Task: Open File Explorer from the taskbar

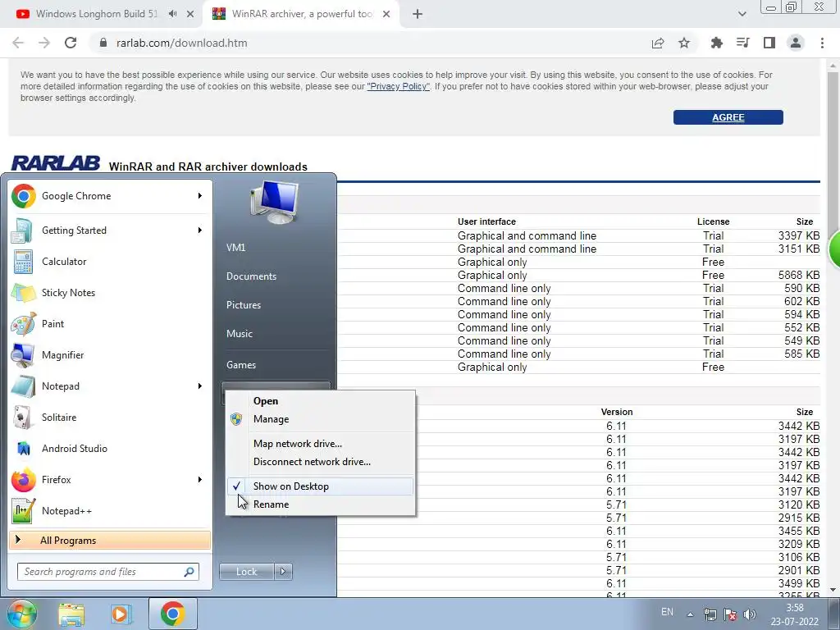Action: tap(71, 614)
